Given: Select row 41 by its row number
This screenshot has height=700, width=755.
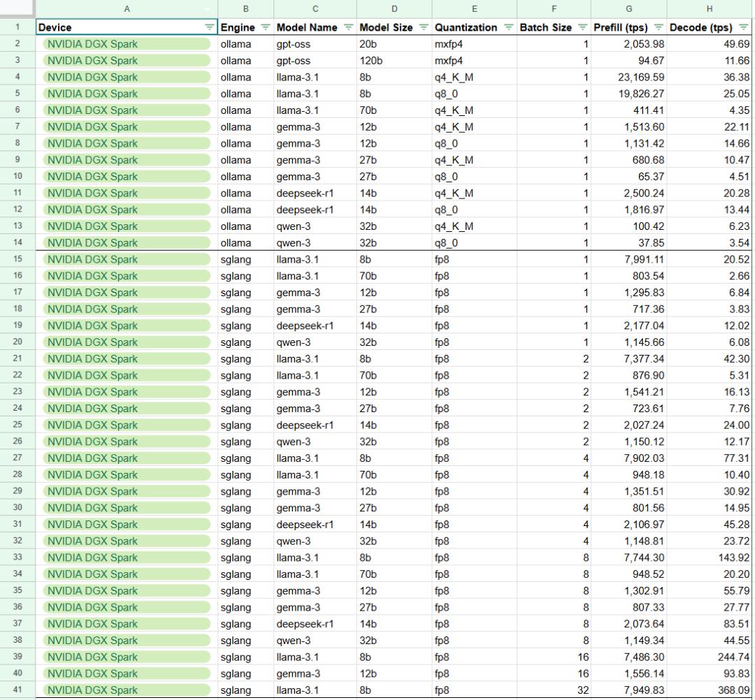Looking at the screenshot, I should point(17,690).
